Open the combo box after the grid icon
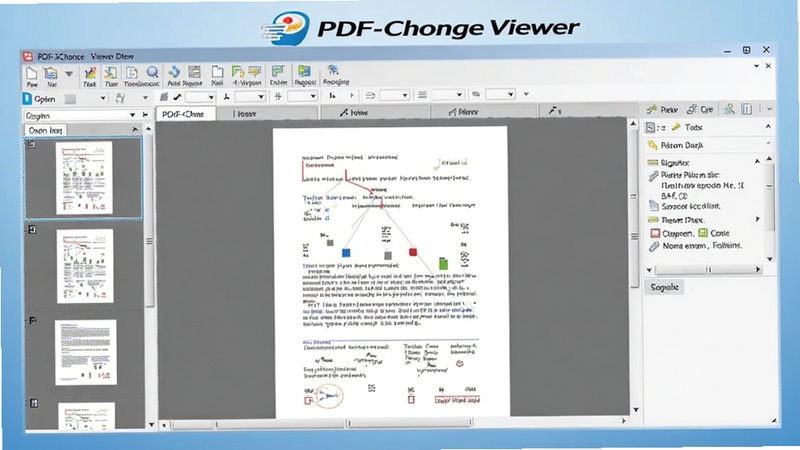The image size is (800, 450). (302, 96)
